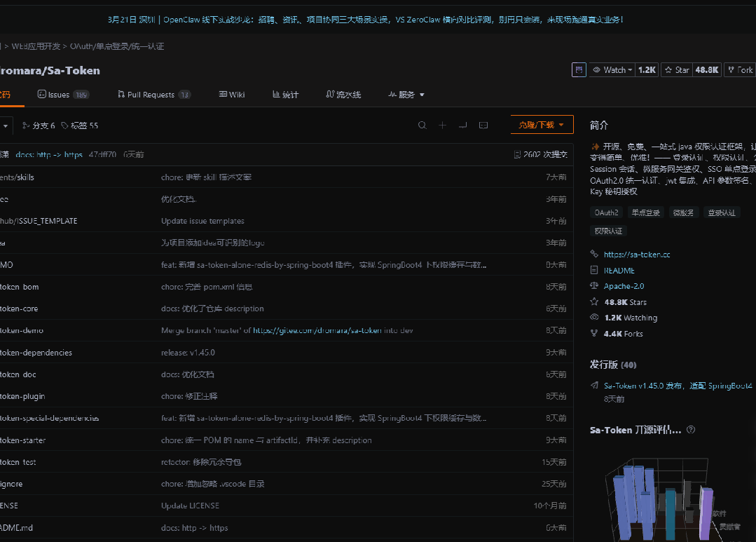The width and height of the screenshot is (756, 542).
Task: Click the 微服务 topic tag
Action: pyautogui.click(x=683, y=212)
